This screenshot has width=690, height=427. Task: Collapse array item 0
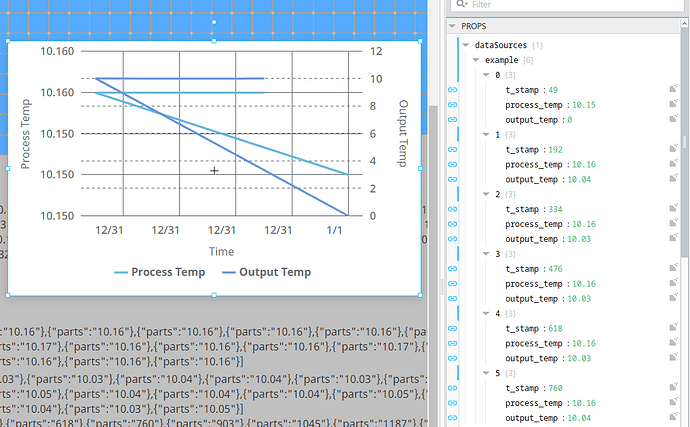(486, 75)
